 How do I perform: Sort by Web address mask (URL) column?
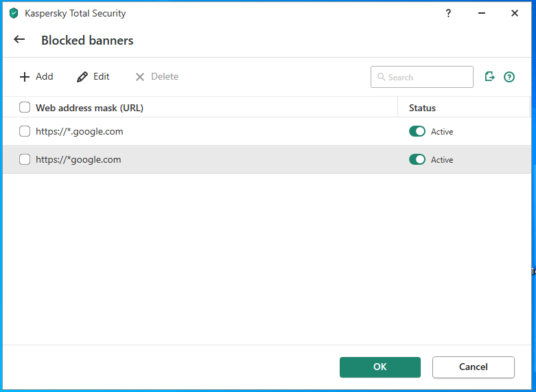click(x=89, y=108)
